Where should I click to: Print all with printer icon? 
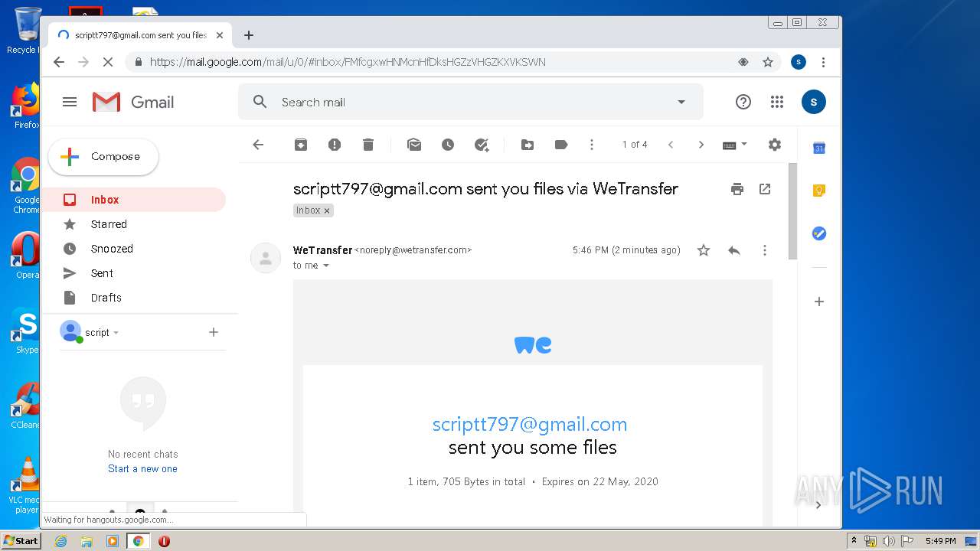click(x=737, y=189)
